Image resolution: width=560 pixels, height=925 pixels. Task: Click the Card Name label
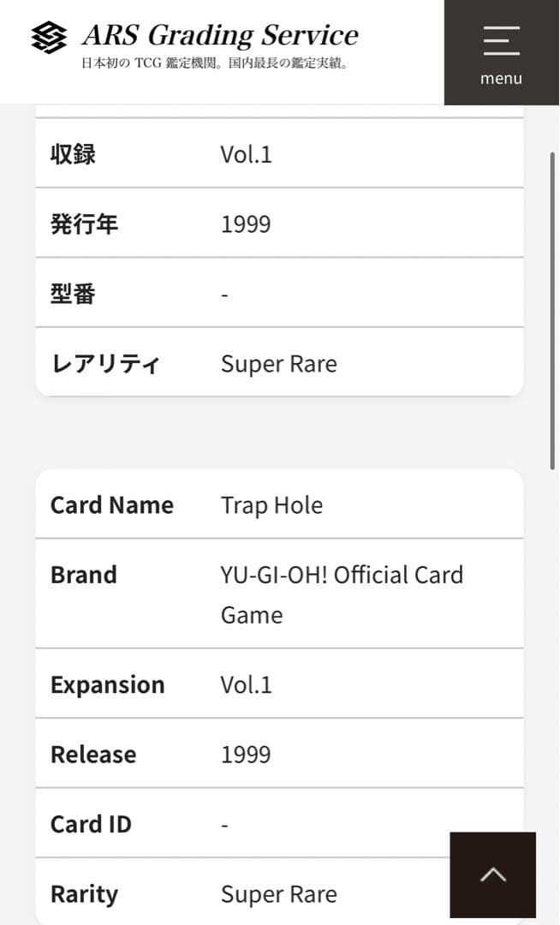coord(112,505)
